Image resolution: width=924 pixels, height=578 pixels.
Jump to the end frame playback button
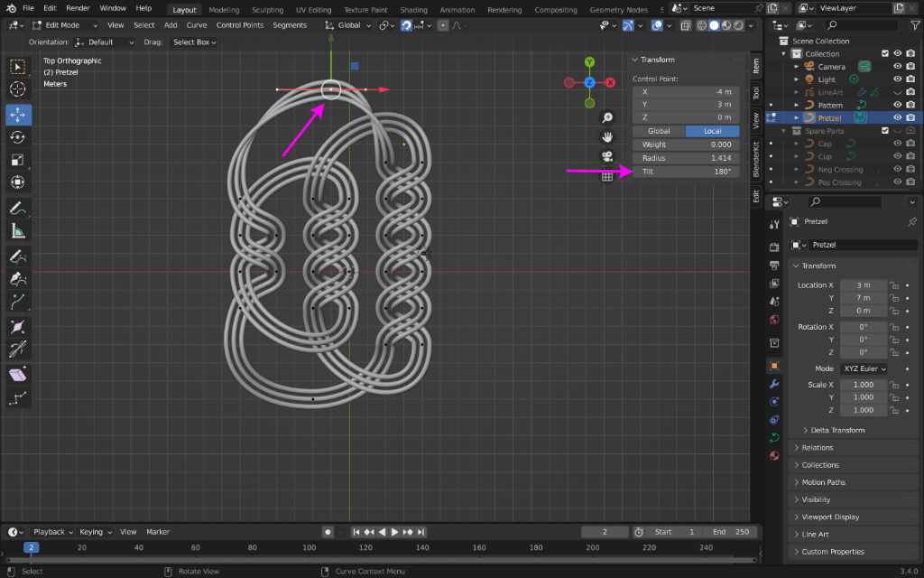pyautogui.click(x=421, y=532)
